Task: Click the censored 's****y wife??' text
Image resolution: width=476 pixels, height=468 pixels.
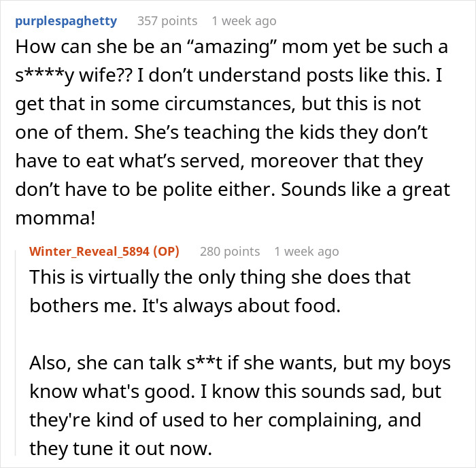Action: (x=77, y=76)
